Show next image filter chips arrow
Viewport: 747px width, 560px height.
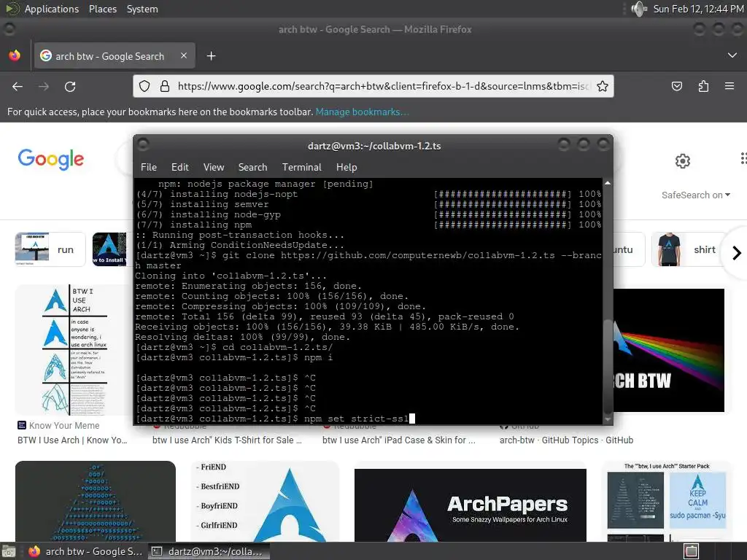click(x=737, y=253)
